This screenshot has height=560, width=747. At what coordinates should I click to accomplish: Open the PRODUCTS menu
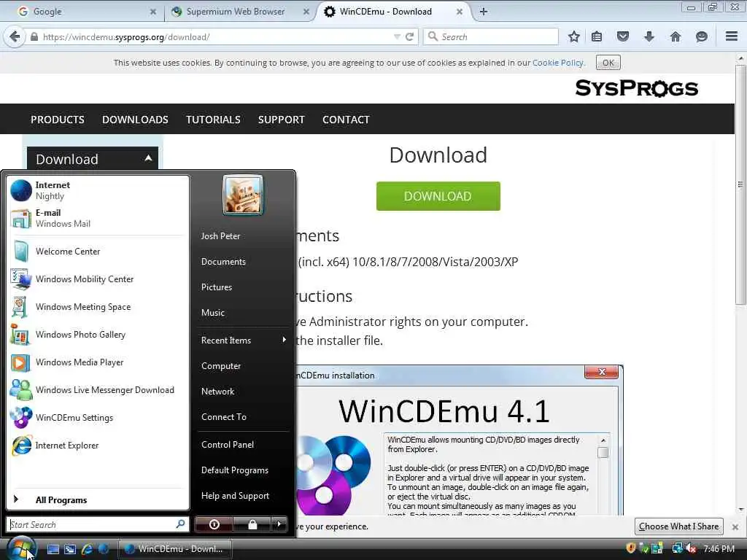click(x=57, y=120)
